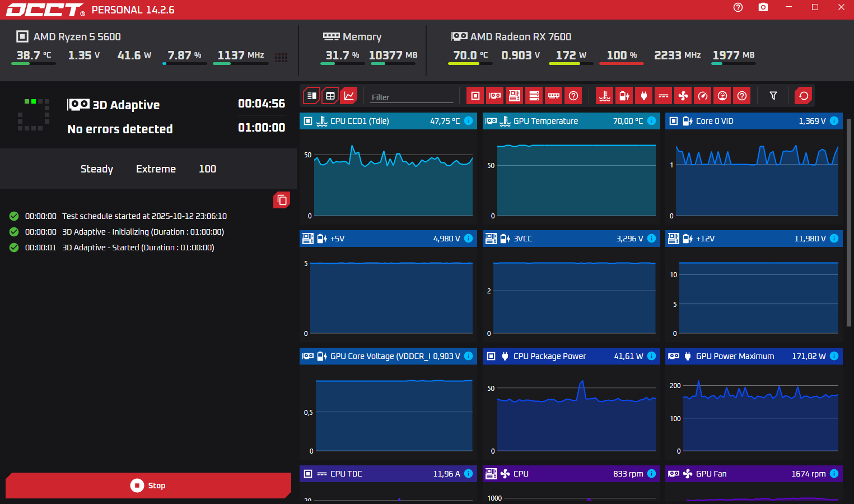Click the Memory 31.7 % usage bar
854x504 pixels.
pyautogui.click(x=343, y=64)
